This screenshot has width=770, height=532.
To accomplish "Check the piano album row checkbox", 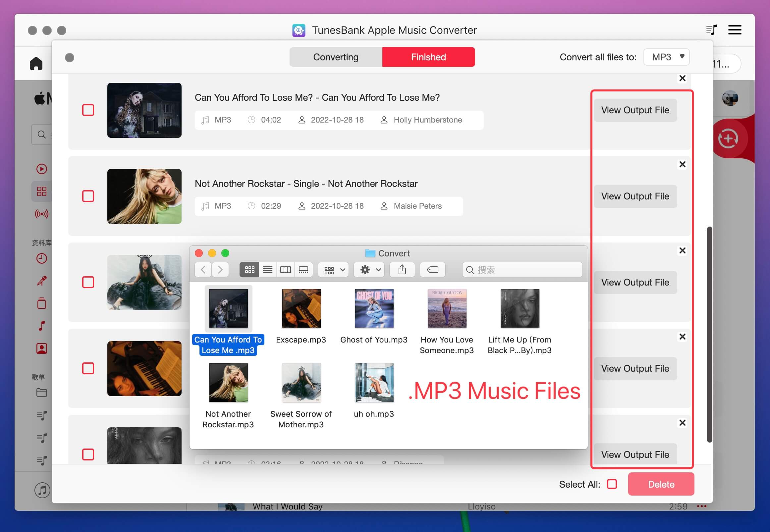I will (88, 368).
